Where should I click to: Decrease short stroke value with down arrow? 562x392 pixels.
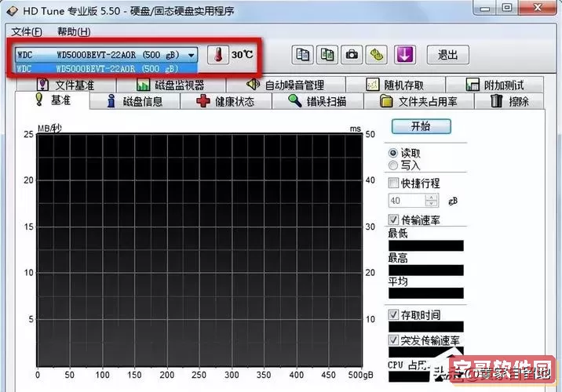[432, 204]
